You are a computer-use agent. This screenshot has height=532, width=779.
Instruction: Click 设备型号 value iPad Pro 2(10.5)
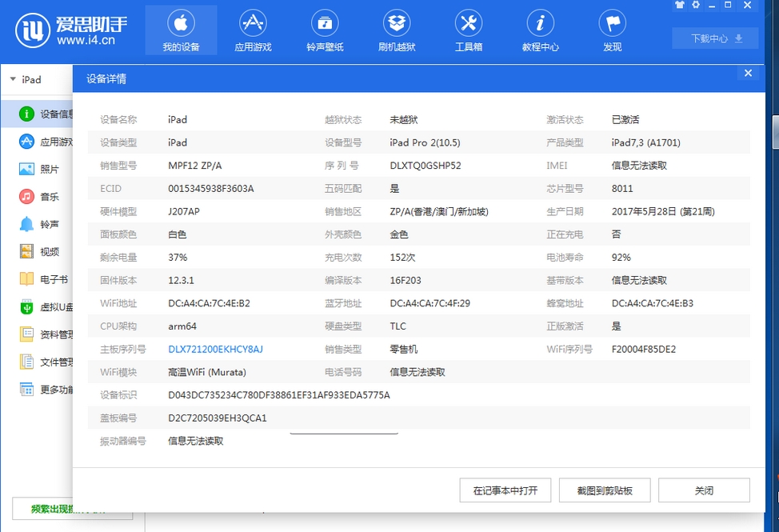tap(425, 142)
